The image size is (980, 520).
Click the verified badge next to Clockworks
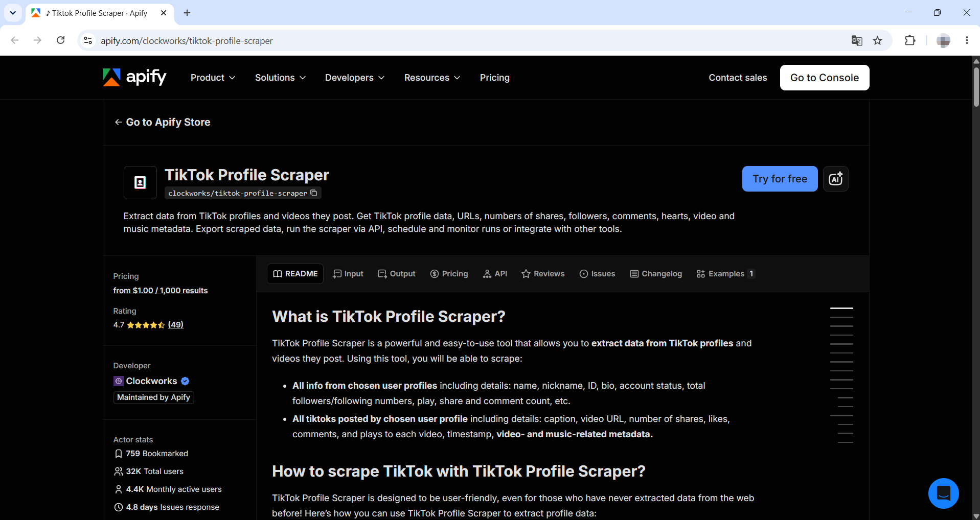click(185, 381)
